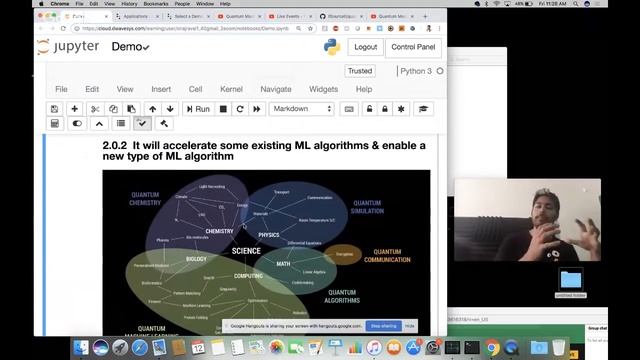Switch to the GitHub browser tab
640x360 pixels.
point(341,16)
